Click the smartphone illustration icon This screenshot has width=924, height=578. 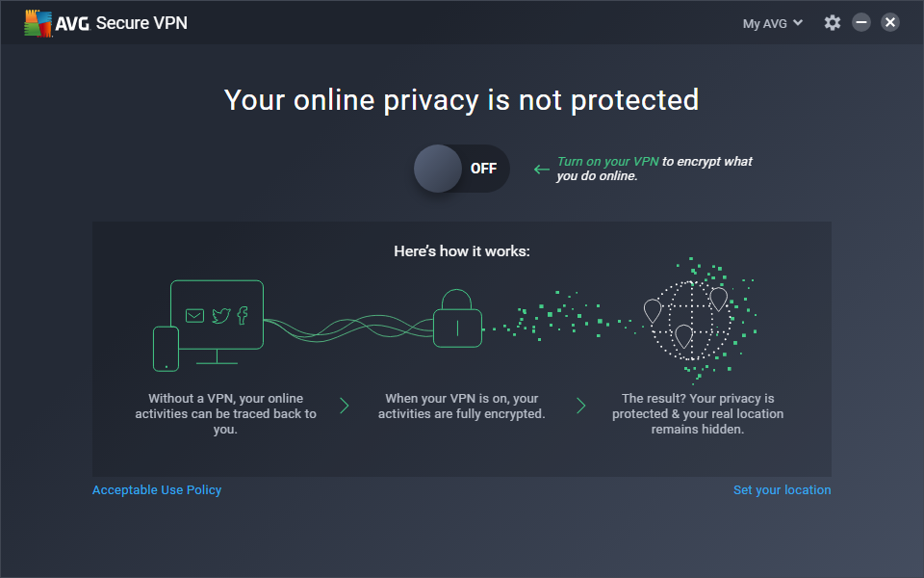click(166, 348)
